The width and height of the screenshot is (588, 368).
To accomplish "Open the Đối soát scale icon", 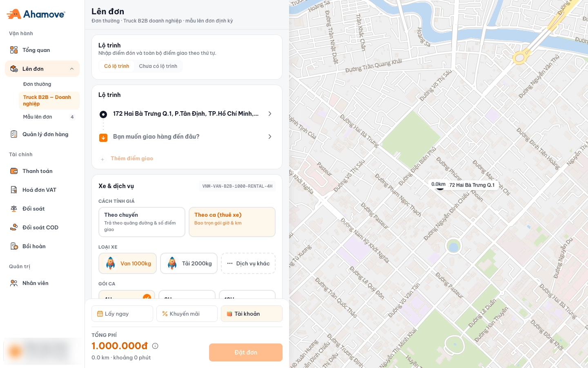I will (x=14, y=209).
